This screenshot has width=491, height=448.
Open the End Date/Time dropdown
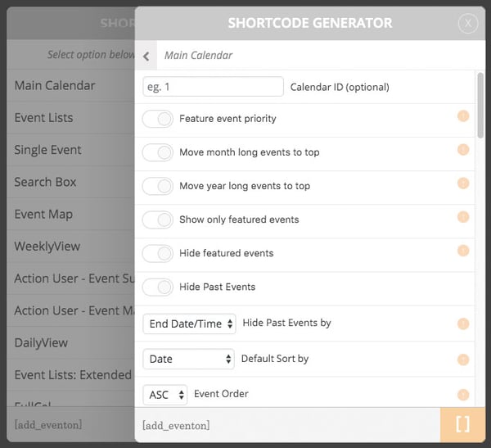pos(189,324)
